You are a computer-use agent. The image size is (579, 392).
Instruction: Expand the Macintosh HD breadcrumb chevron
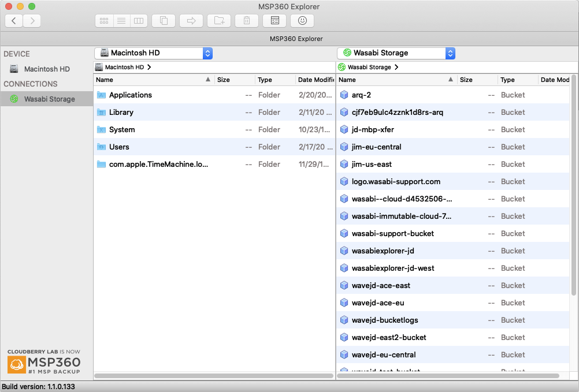(x=150, y=68)
